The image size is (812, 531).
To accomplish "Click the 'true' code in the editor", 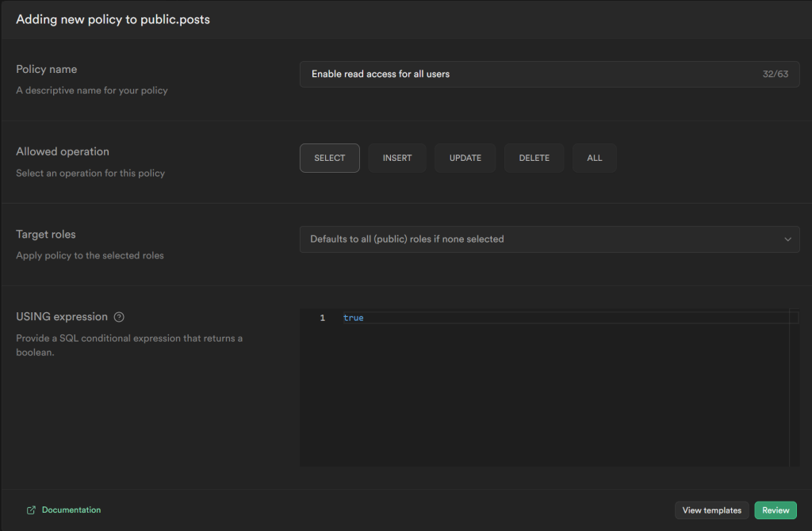I will (353, 318).
